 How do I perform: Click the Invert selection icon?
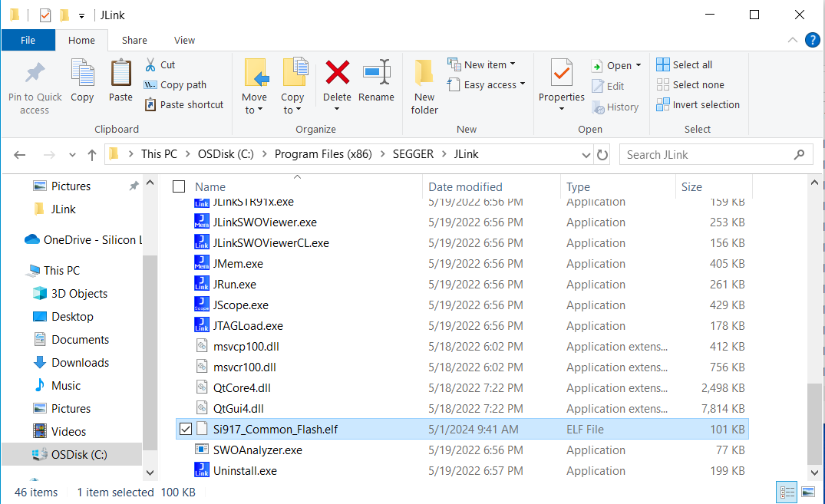click(x=663, y=104)
